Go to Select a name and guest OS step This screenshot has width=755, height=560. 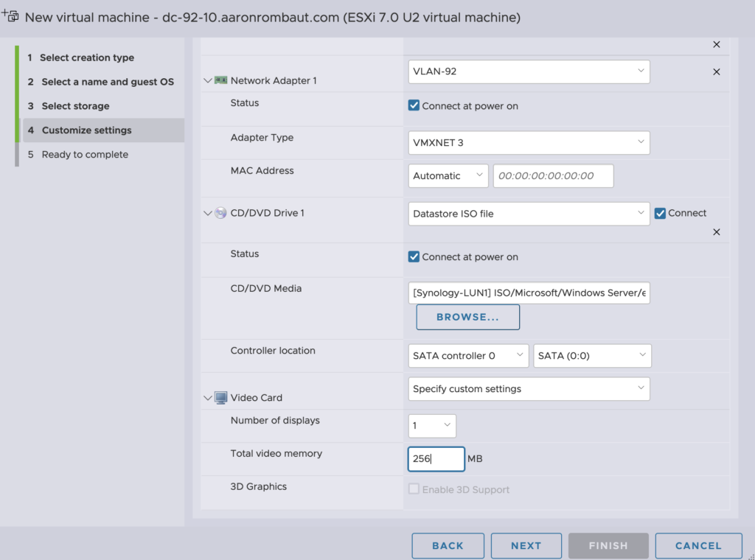tap(108, 82)
